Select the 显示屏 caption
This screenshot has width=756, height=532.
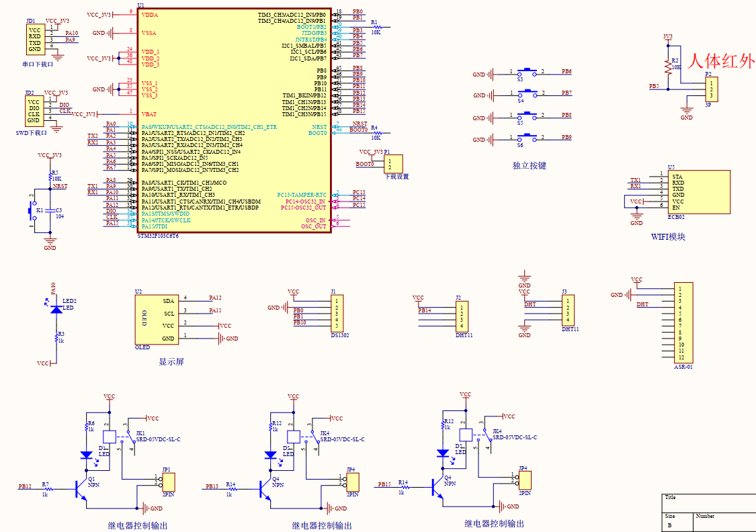click(x=171, y=362)
